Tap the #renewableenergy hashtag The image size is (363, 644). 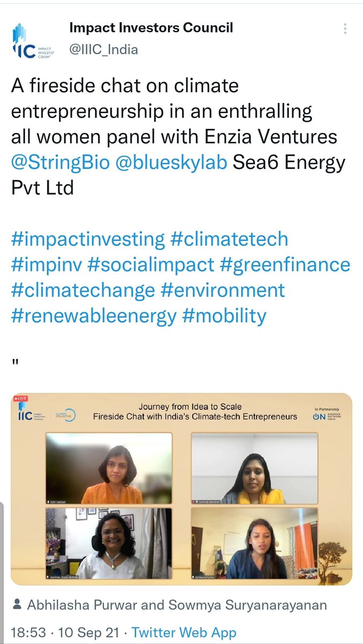93,316
